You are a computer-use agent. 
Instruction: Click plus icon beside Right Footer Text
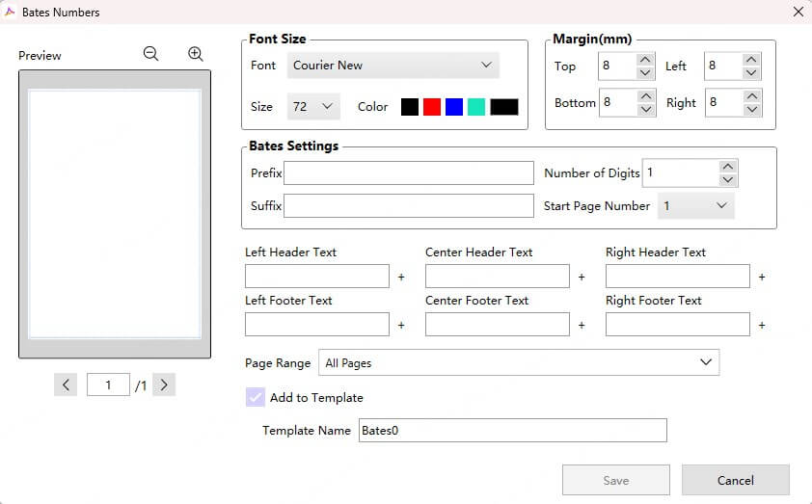pyautogui.click(x=762, y=326)
